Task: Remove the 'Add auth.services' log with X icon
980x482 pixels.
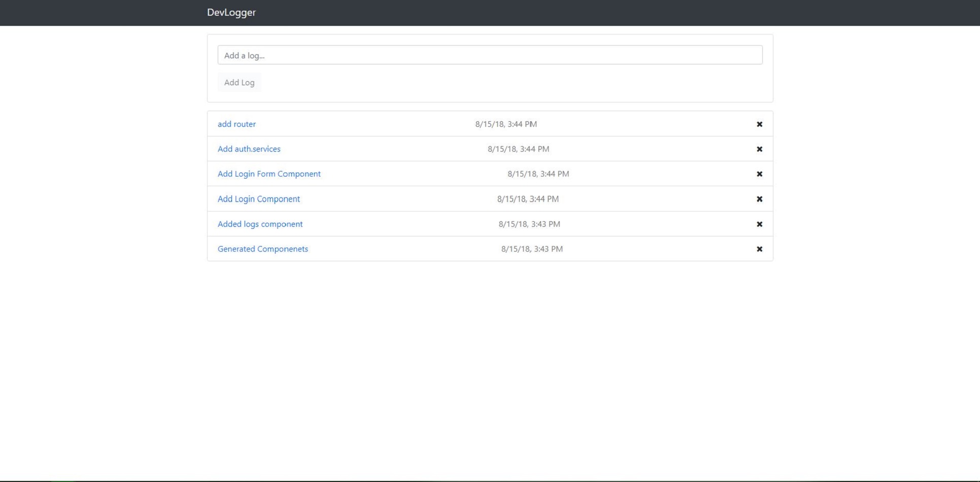Action: (759, 149)
